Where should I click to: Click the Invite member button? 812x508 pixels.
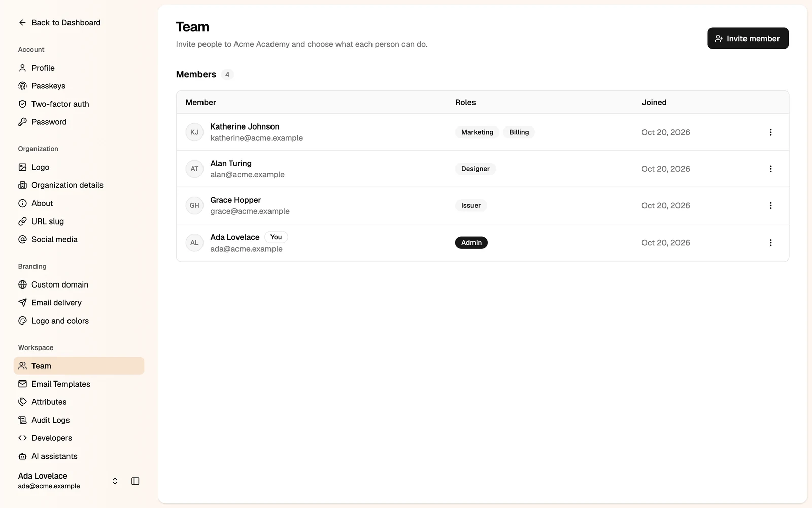click(x=748, y=39)
